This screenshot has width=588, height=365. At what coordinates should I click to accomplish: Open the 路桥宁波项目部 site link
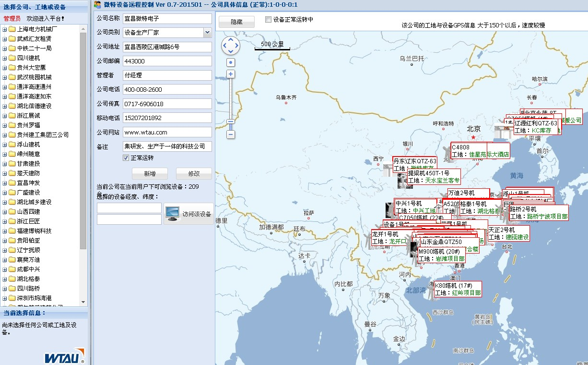coord(547,217)
